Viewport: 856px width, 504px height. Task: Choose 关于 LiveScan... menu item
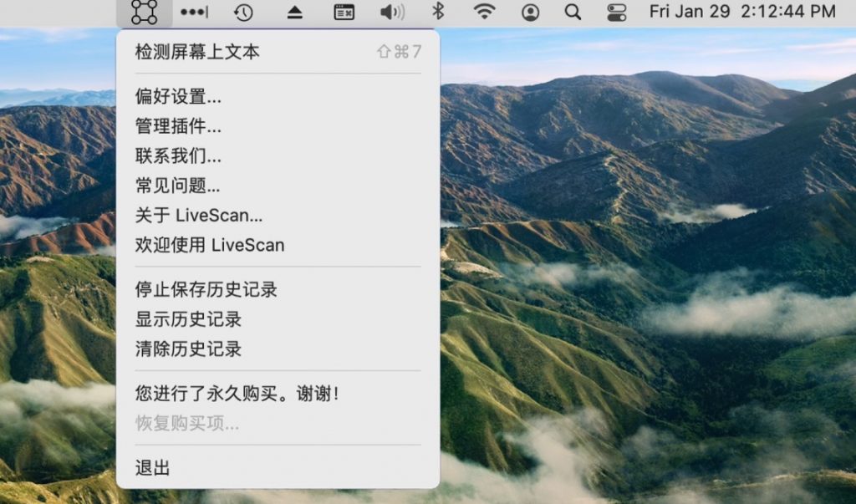click(x=278, y=216)
